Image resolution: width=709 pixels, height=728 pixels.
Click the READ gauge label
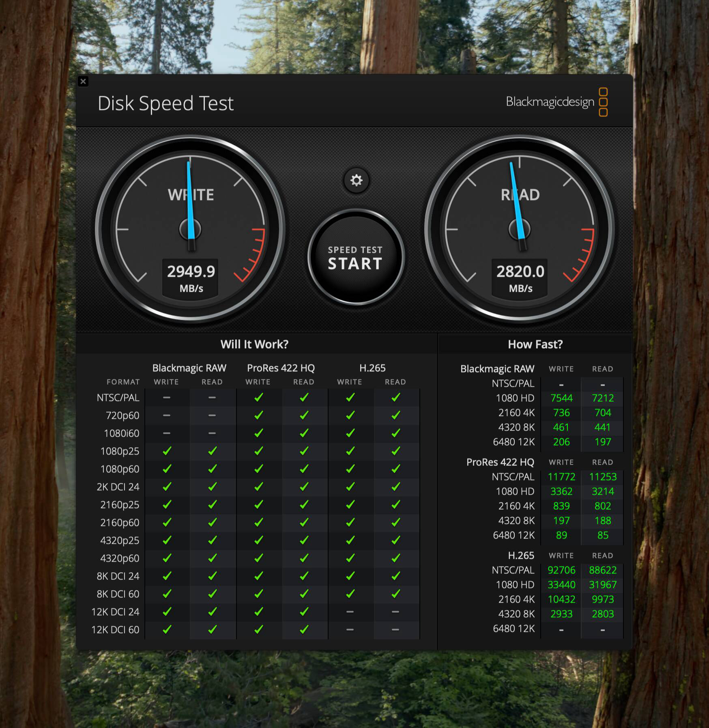520,195
